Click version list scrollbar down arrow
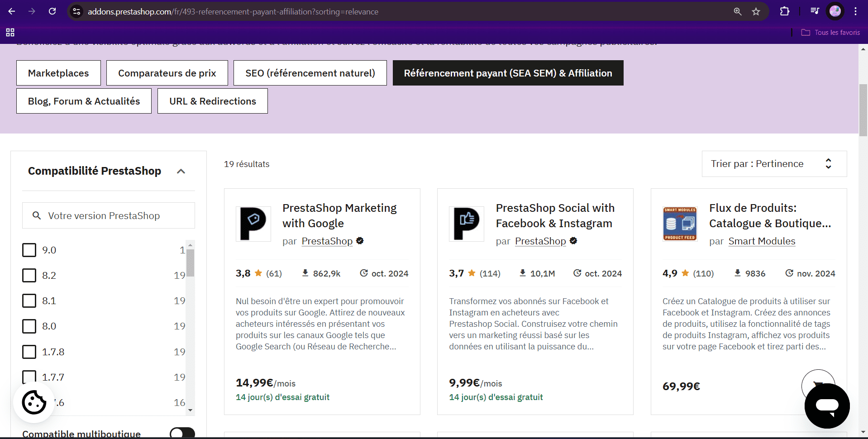This screenshot has height=439, width=868. [190, 410]
